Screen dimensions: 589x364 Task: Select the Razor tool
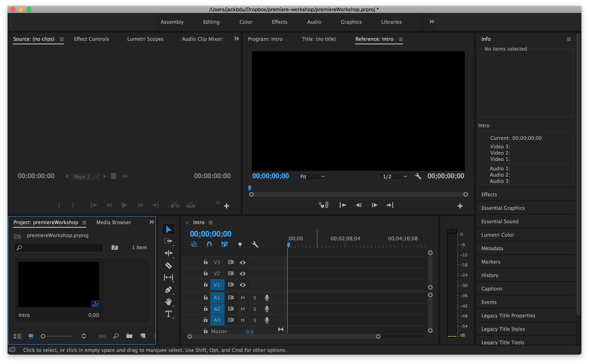click(x=169, y=265)
